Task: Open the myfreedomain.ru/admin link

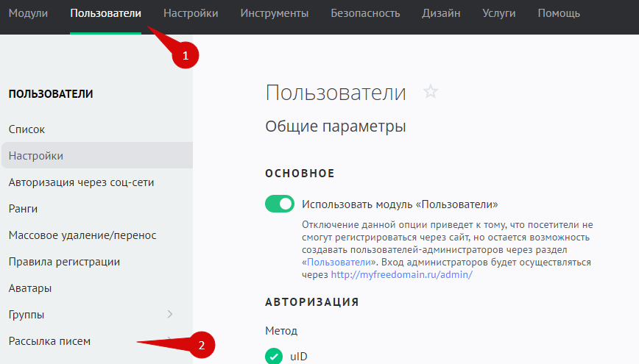Action: pos(400,274)
